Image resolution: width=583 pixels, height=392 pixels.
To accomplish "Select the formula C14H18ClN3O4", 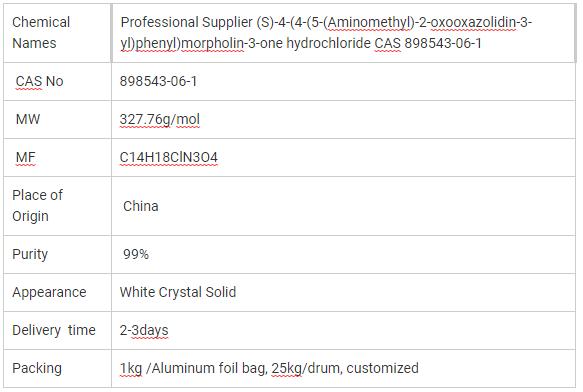I will tap(168, 157).
